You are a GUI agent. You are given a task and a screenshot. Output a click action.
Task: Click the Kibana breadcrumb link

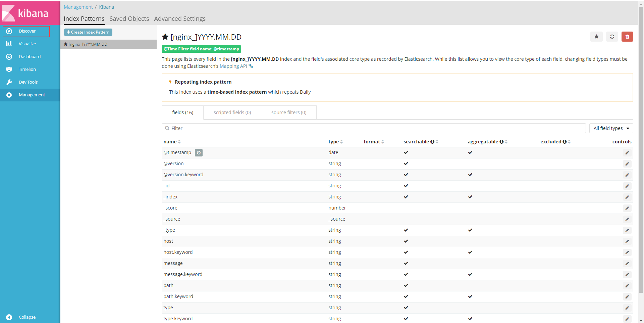point(106,7)
